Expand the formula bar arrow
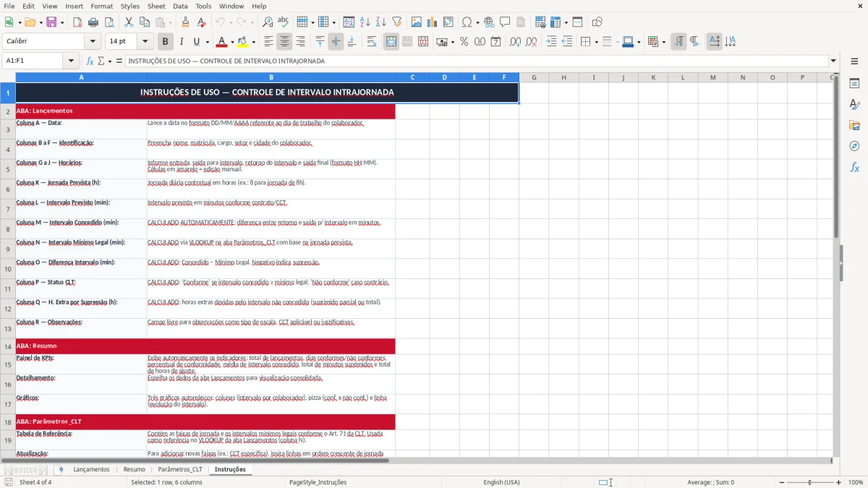 (x=833, y=61)
